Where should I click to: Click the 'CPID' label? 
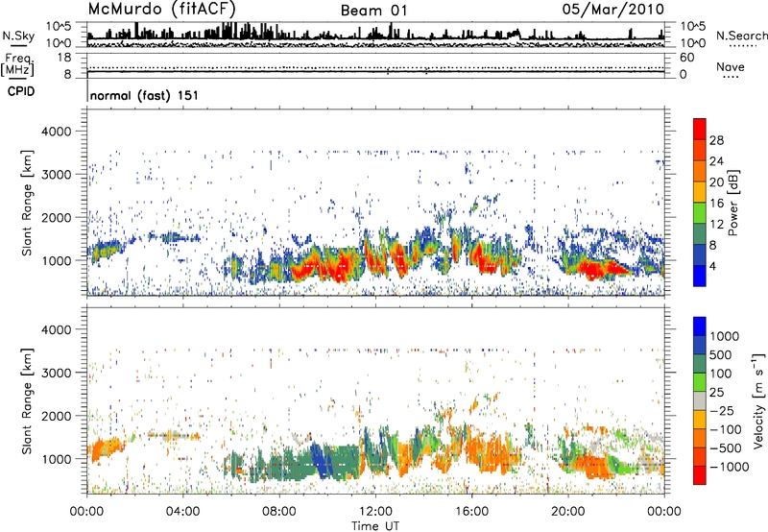[21, 91]
